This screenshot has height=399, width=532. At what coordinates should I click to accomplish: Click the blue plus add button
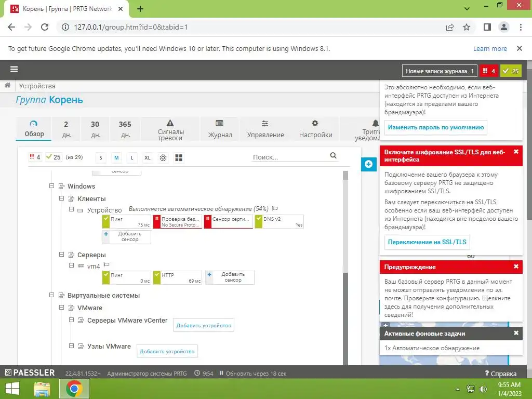pyautogui.click(x=368, y=164)
